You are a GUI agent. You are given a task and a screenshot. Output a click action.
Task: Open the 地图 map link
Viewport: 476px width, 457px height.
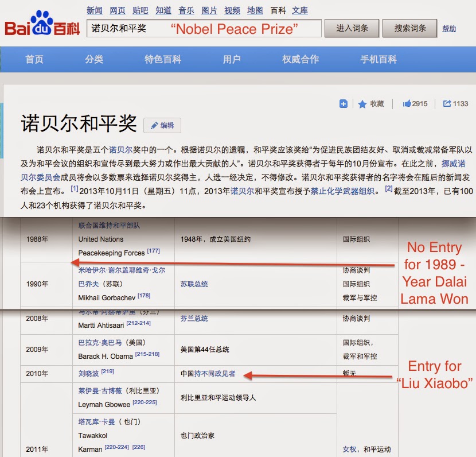[255, 11]
